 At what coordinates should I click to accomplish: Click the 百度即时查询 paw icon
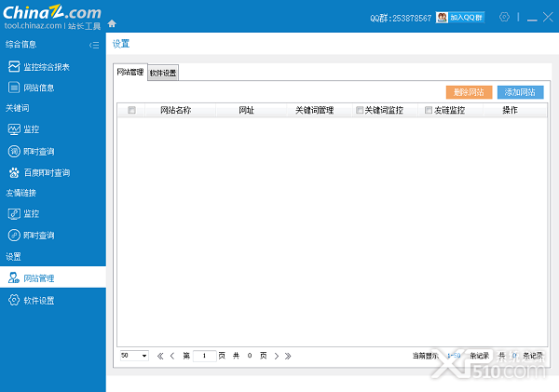[x=14, y=172]
